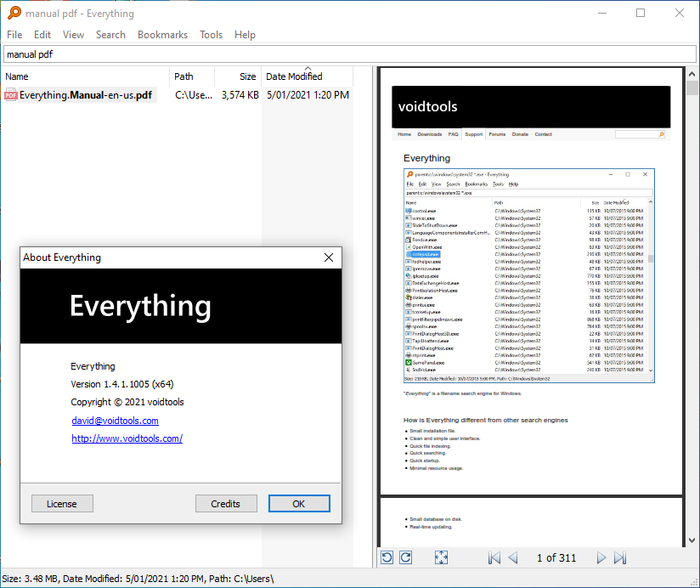Click the Everything magnifier icon in title bar

(14, 13)
